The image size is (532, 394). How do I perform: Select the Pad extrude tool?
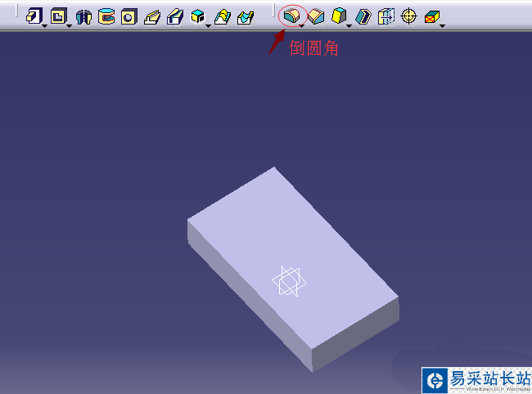click(x=34, y=16)
